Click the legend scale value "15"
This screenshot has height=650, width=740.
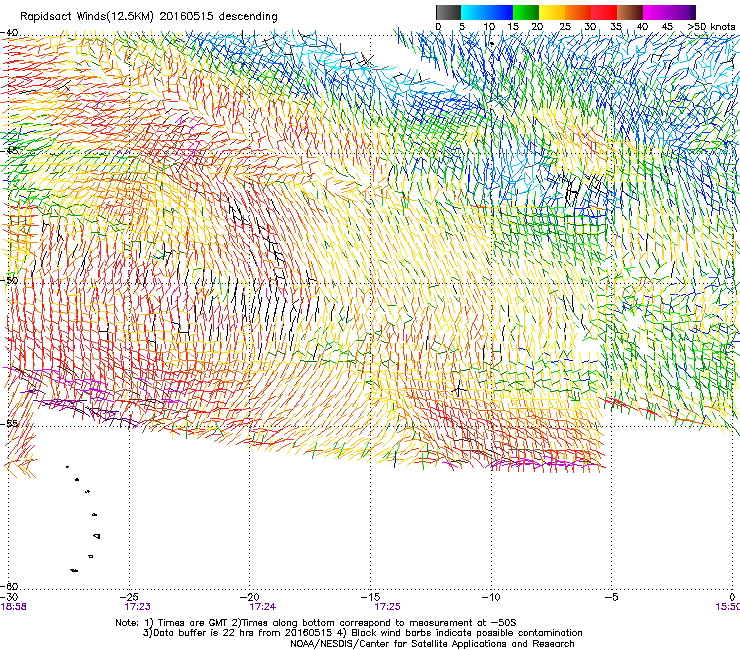[x=513, y=27]
